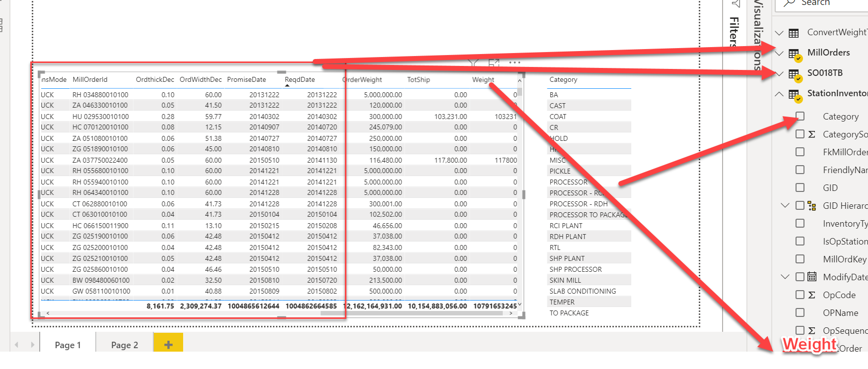
Task: Switch to the Page 1 tab
Action: pyautogui.click(x=67, y=345)
